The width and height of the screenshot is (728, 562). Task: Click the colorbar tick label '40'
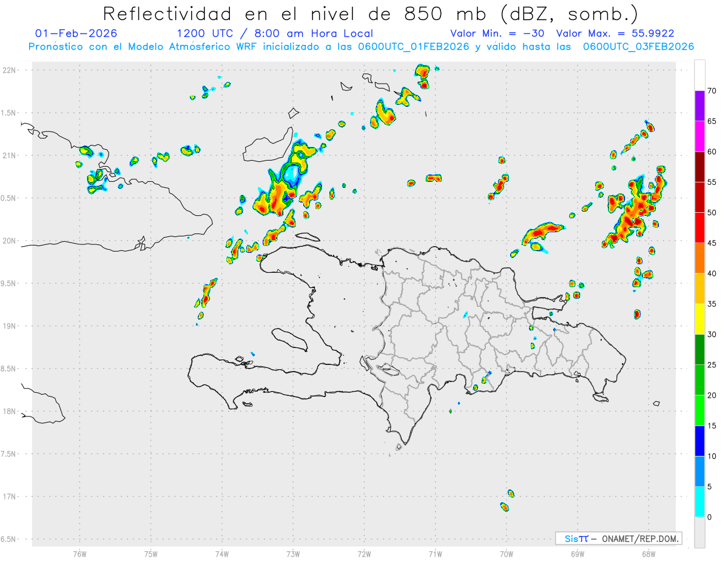click(712, 273)
